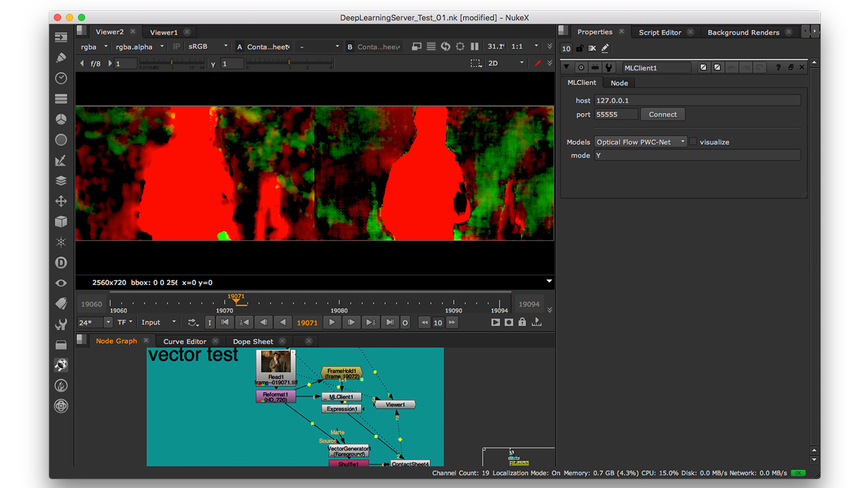
Task: Open the Curve Editor tab
Action: (x=184, y=341)
